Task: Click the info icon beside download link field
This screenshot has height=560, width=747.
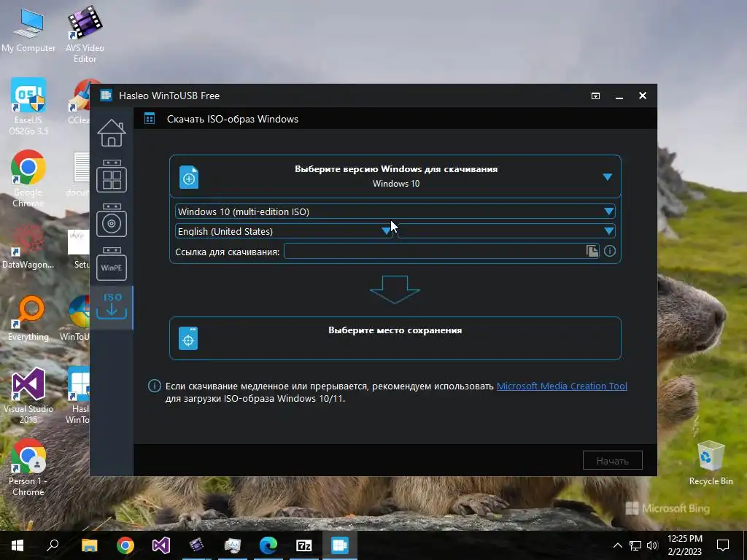Action: 610,251
